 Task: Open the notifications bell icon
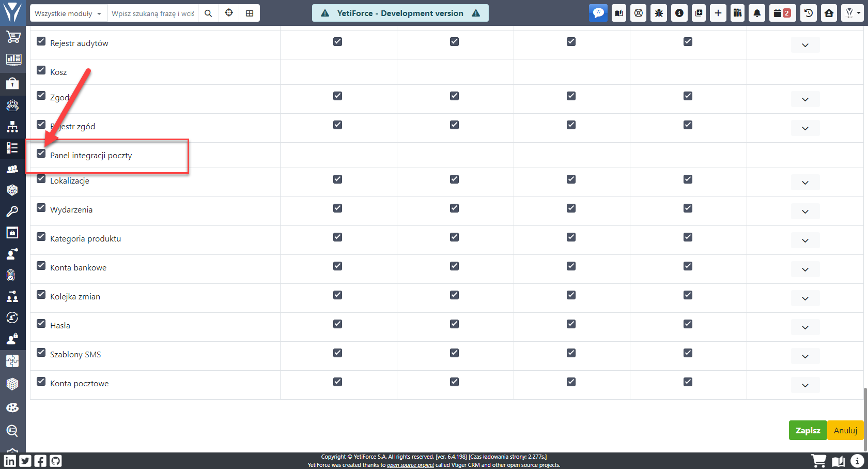(x=757, y=13)
